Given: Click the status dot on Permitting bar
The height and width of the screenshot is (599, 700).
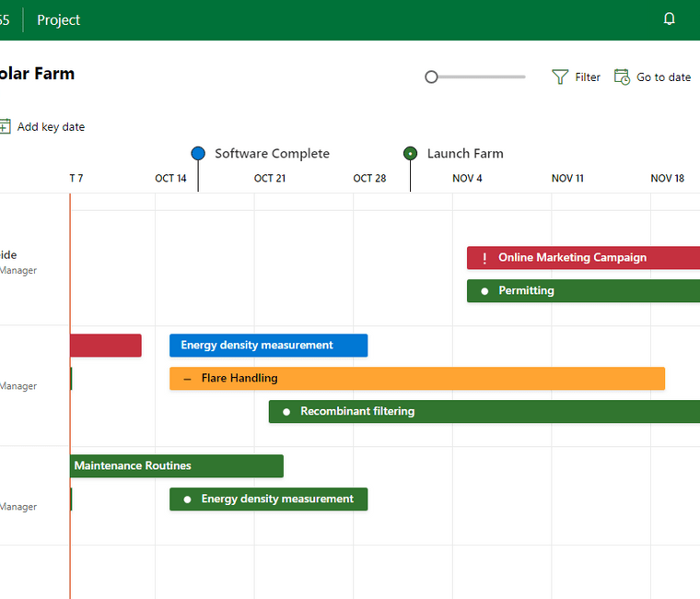Looking at the screenshot, I should tap(484, 291).
